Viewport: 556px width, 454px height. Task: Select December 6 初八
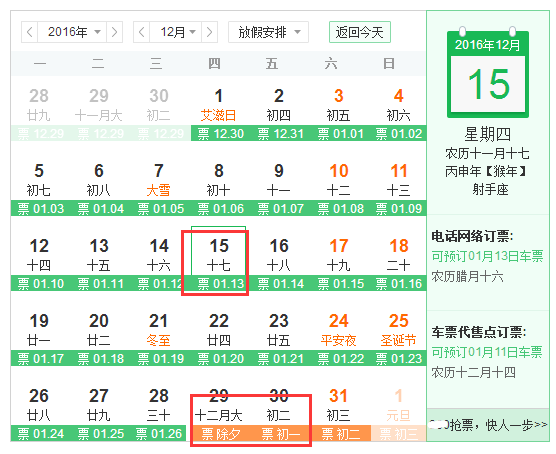(99, 180)
